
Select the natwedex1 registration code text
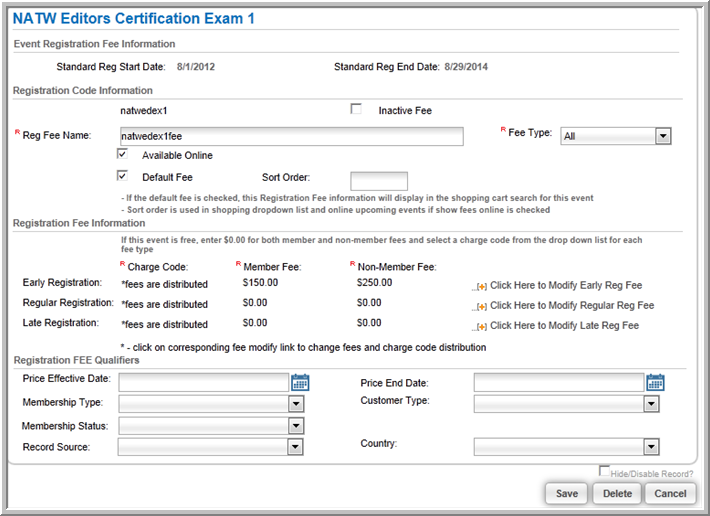pos(144,110)
